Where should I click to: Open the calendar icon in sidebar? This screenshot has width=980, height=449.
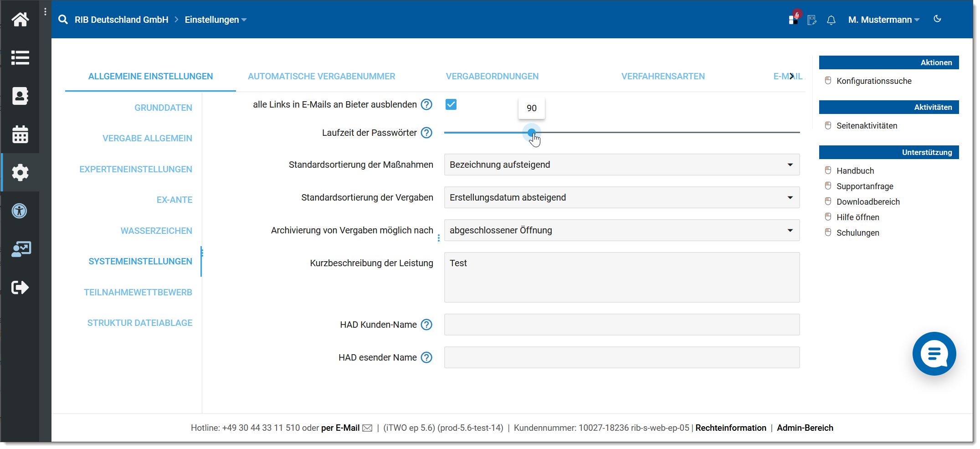[20, 134]
